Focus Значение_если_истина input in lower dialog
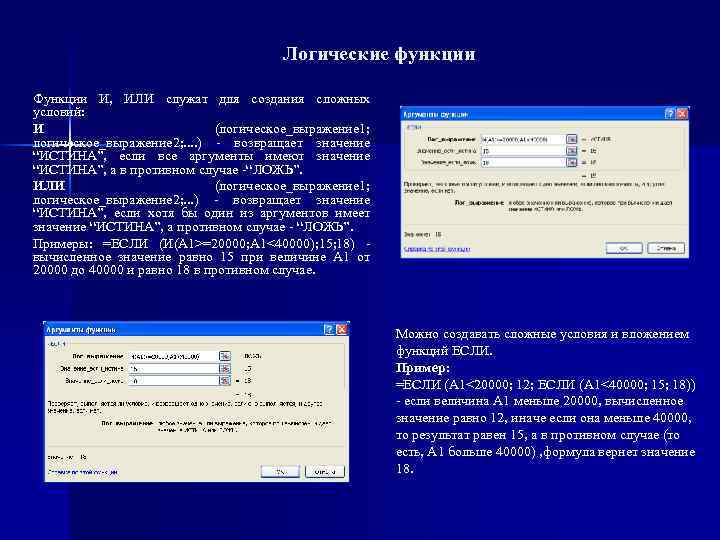Screen dimensions: 720x540 pyautogui.click(x=174, y=369)
